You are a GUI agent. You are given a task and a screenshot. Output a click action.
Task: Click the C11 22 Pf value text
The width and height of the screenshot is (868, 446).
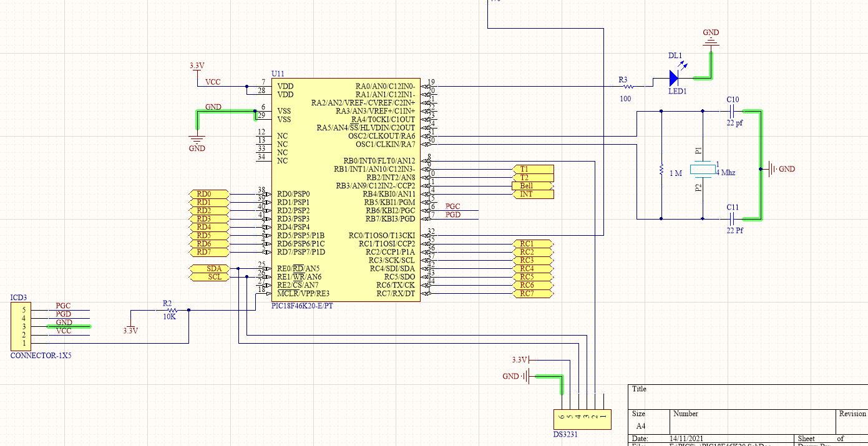point(735,231)
